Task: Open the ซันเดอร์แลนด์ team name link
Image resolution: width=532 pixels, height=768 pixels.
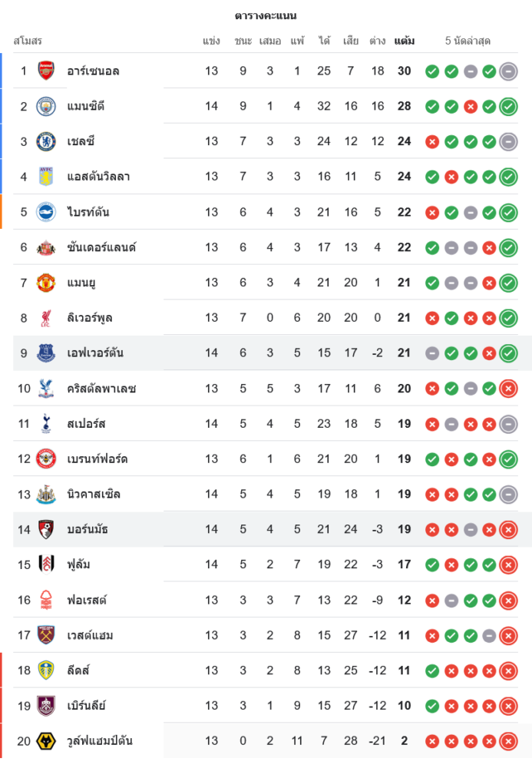Action: coord(101,247)
